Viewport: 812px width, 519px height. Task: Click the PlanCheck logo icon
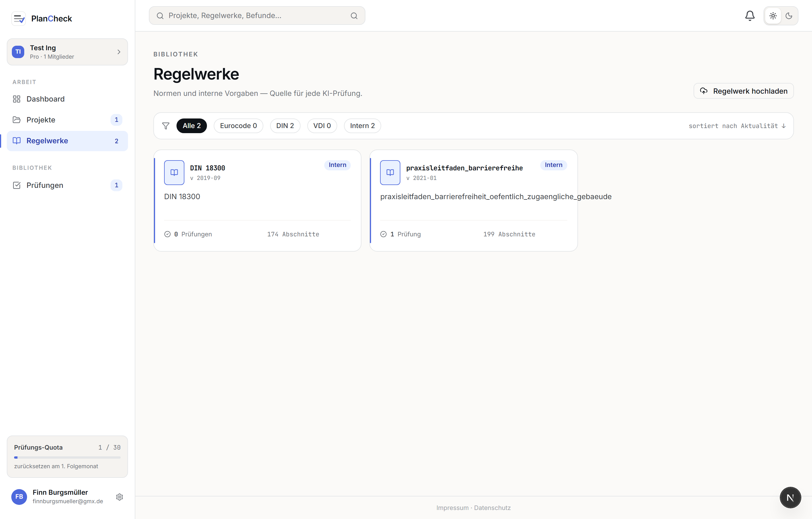click(x=19, y=19)
